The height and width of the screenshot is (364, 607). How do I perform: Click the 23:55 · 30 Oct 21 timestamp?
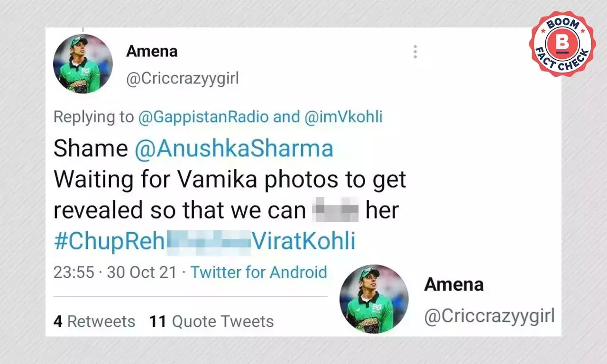tap(114, 272)
